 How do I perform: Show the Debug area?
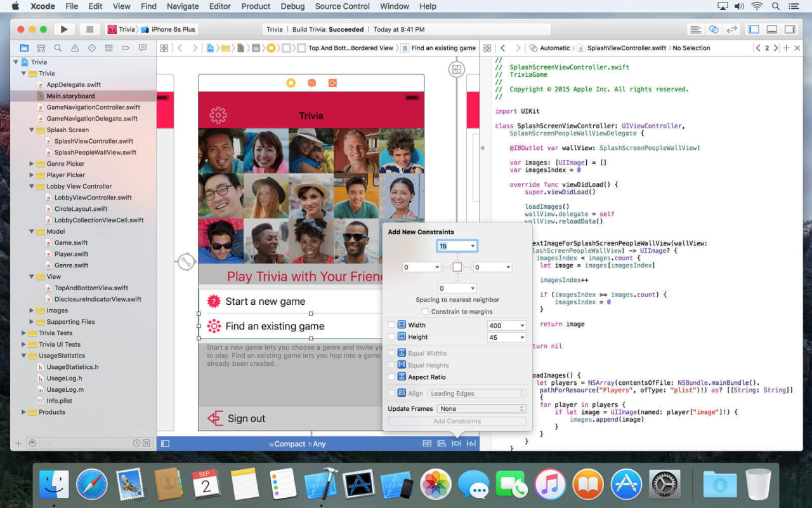(x=771, y=29)
